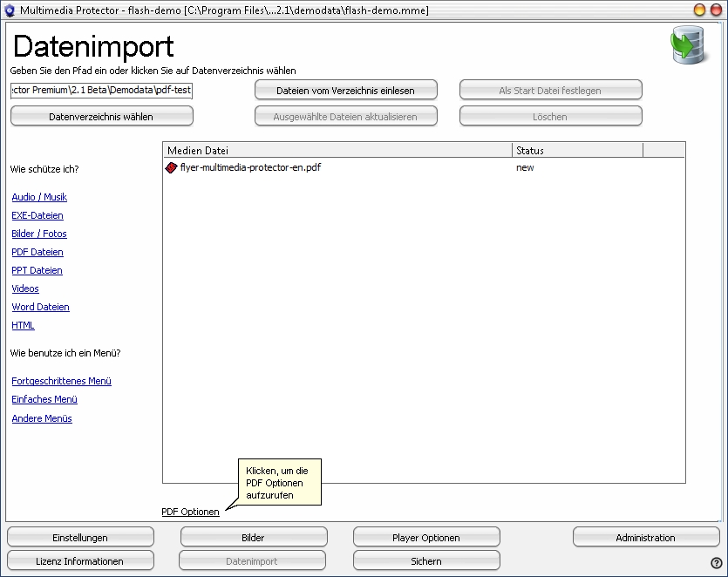Open EXE-Dateien help link
This screenshot has height=577, width=728.
point(37,215)
